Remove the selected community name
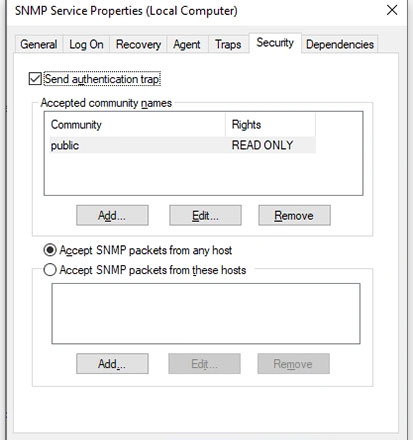This screenshot has width=413, height=440. pos(294,215)
